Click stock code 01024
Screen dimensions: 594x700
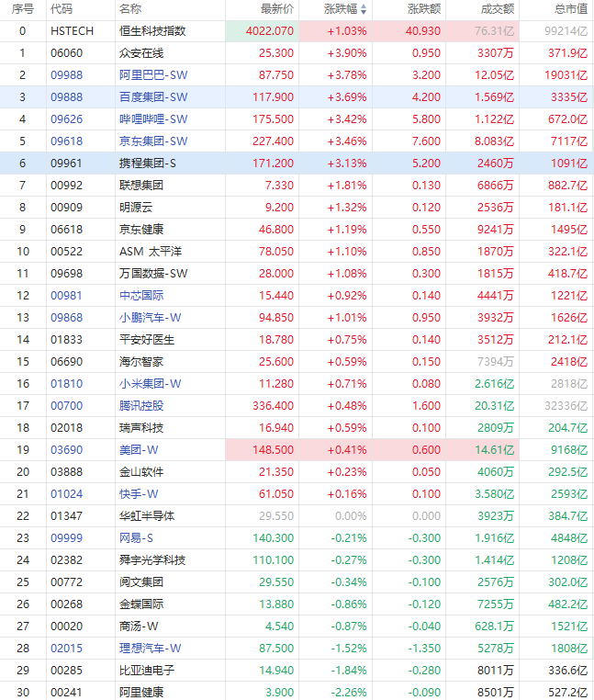coord(66,494)
